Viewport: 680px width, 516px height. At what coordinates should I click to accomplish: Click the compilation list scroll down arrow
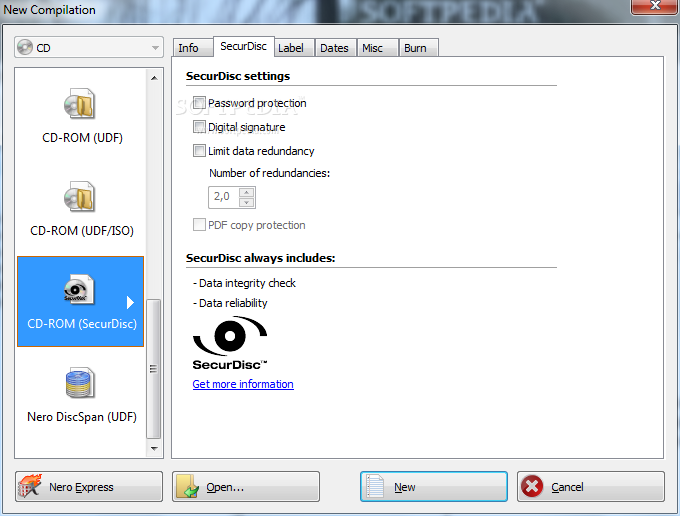tap(154, 448)
